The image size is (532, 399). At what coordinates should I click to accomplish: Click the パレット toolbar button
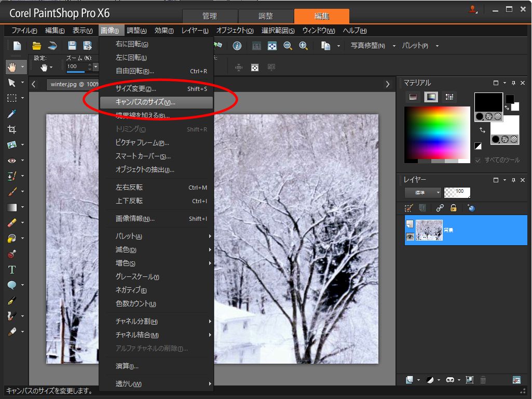tap(415, 46)
